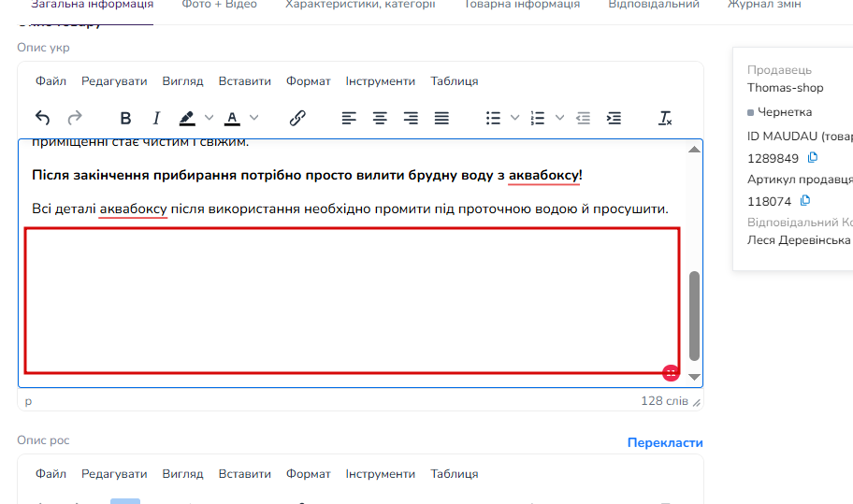
Task: Toggle bold formatting in the editor toolbar
Action: point(125,118)
